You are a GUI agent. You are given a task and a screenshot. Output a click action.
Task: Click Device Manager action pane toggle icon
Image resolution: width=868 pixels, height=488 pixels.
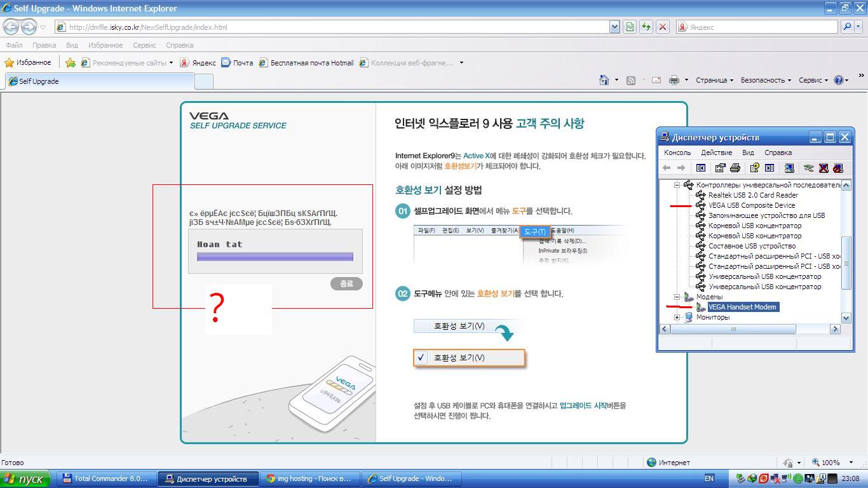coord(770,168)
